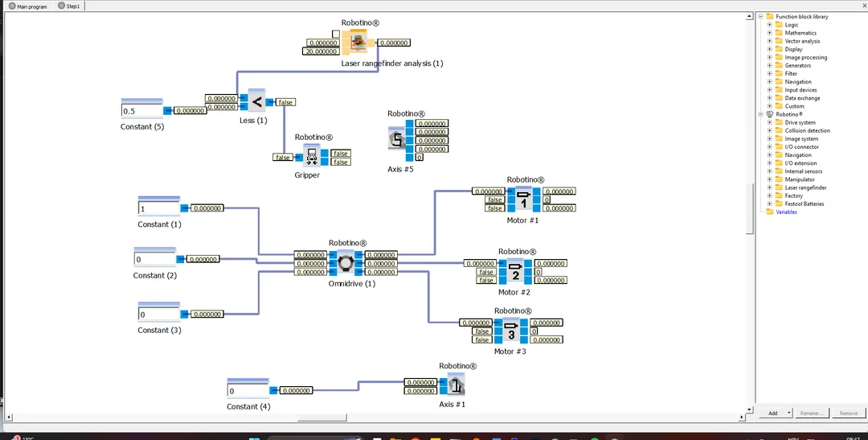The height and width of the screenshot is (440, 868).
Task: Click the Motor #1 block icon
Action: pyautogui.click(x=524, y=199)
